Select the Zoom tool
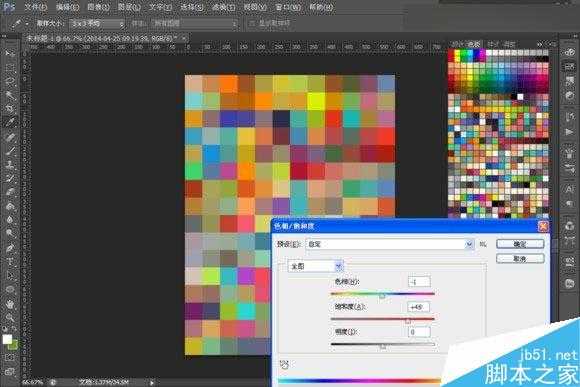 pos(10,318)
